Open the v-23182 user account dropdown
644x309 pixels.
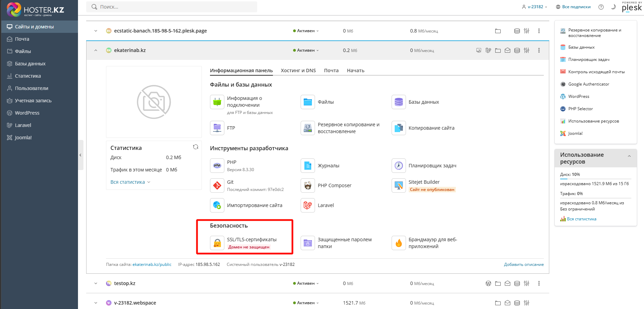[x=535, y=7]
